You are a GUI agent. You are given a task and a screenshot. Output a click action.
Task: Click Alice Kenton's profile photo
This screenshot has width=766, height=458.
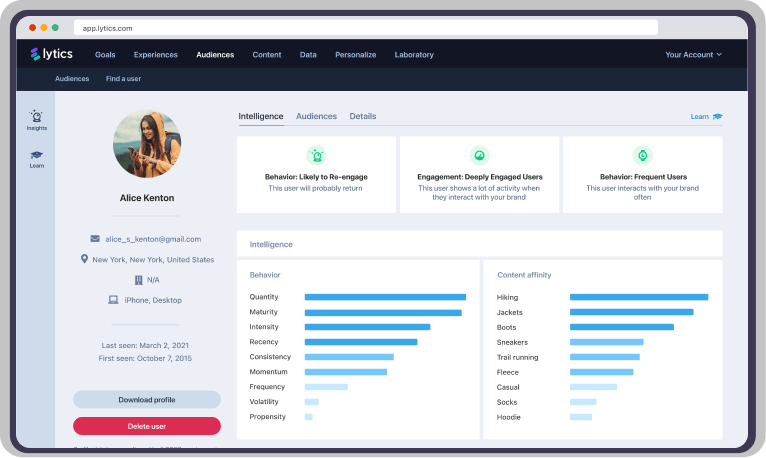click(x=146, y=144)
